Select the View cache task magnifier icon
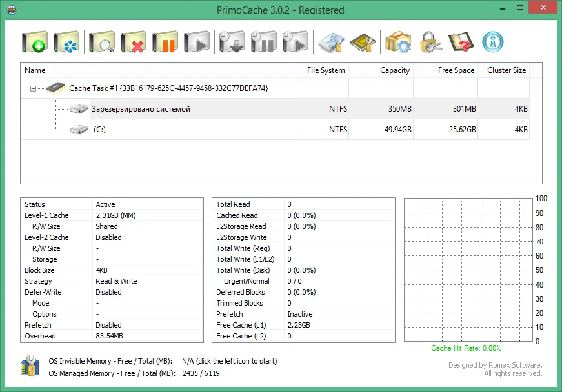This screenshot has height=392, width=562. (x=102, y=42)
